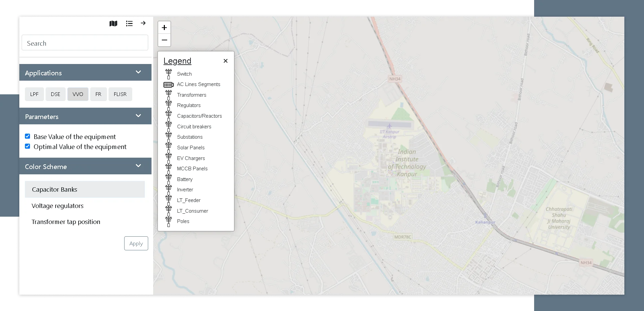Click the MDR78C road label on map
644x311 pixels.
click(403, 237)
